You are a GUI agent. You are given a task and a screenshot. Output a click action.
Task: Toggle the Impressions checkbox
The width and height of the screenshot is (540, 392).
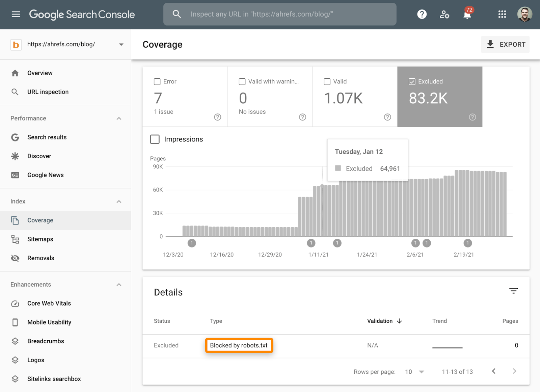[x=155, y=139]
